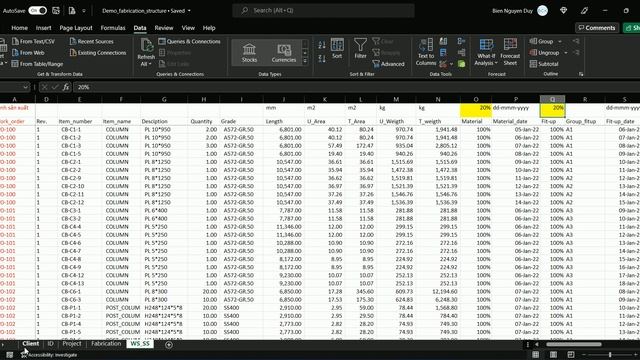This screenshot has height=360, width=640.
Task: Open the Data Validation dropdown arrow
Action: click(x=451, y=64)
